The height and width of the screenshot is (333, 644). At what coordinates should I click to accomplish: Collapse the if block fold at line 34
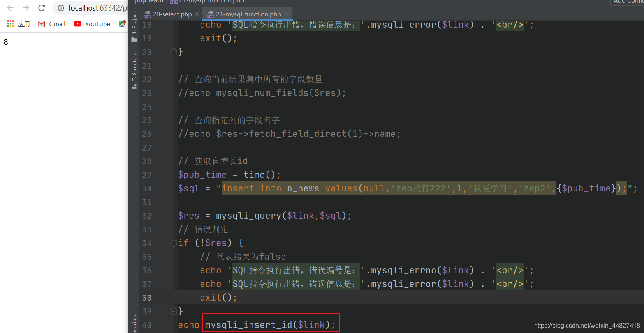174,243
